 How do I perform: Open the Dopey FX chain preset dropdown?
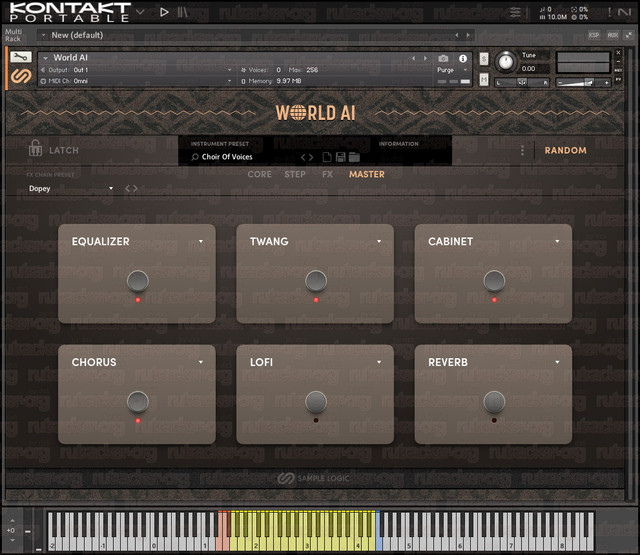pyautogui.click(x=71, y=189)
